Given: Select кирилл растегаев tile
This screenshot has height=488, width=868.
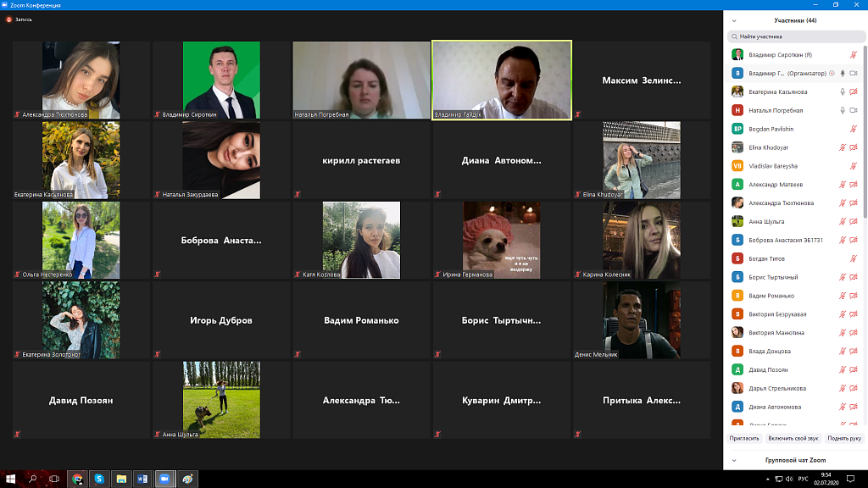Looking at the screenshot, I should 361,160.
